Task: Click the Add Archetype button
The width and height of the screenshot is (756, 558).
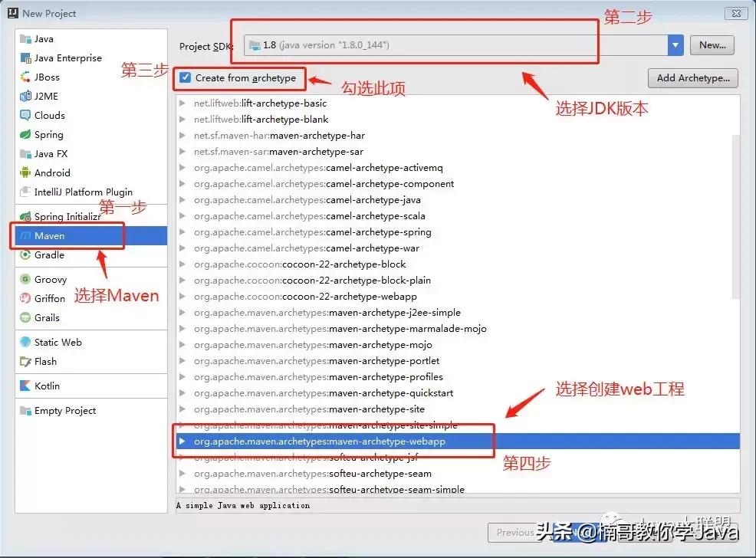Action: click(x=692, y=77)
